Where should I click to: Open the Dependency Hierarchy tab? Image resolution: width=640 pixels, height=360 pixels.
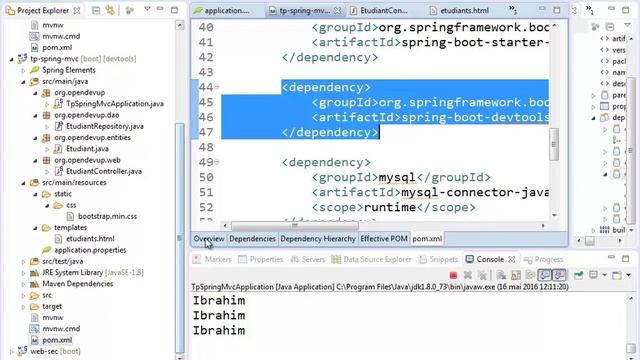point(318,239)
